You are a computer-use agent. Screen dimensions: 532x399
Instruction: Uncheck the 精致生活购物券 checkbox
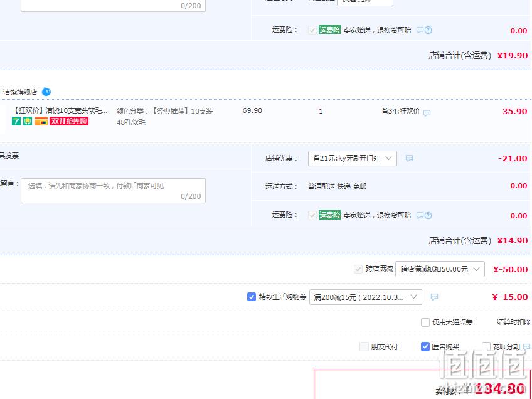click(252, 297)
